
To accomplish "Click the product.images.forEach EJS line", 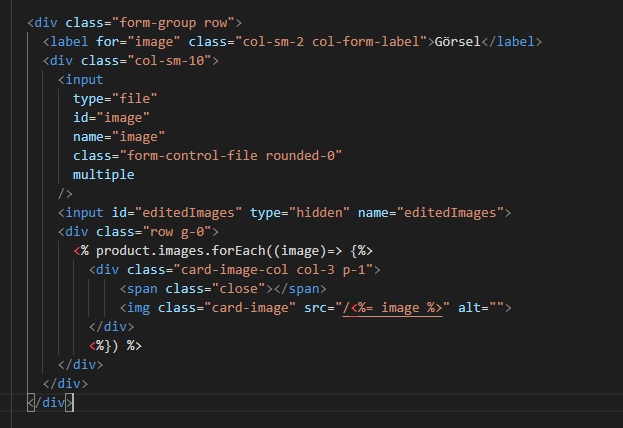I will pos(223,251).
